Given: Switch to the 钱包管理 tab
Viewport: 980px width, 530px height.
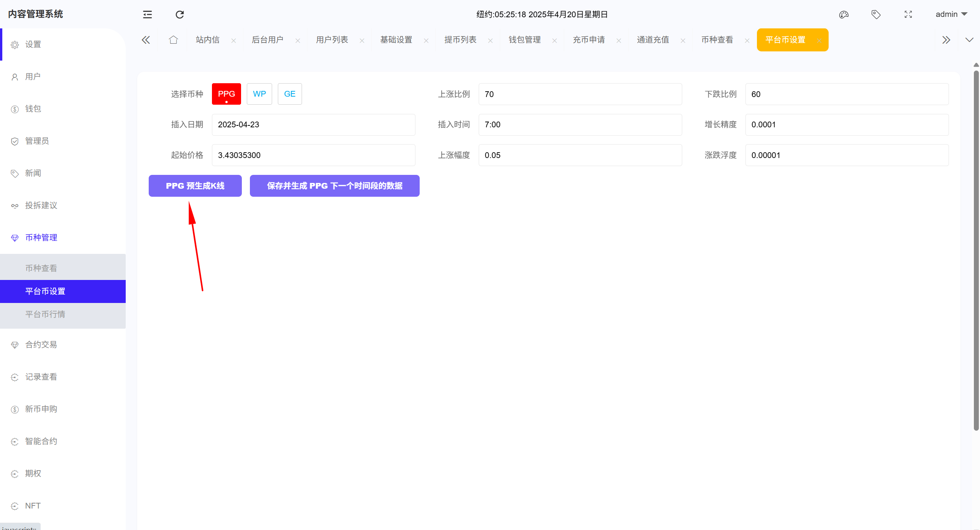Looking at the screenshot, I should point(524,40).
